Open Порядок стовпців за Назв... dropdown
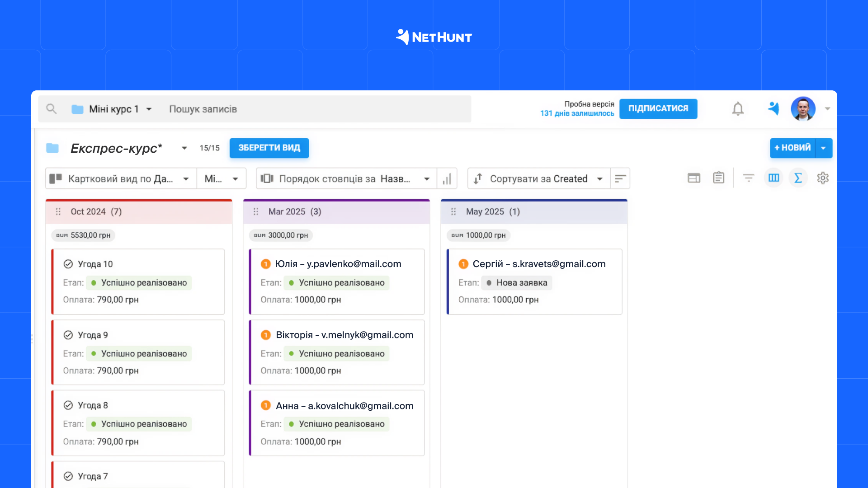The height and width of the screenshot is (488, 868). coord(346,178)
